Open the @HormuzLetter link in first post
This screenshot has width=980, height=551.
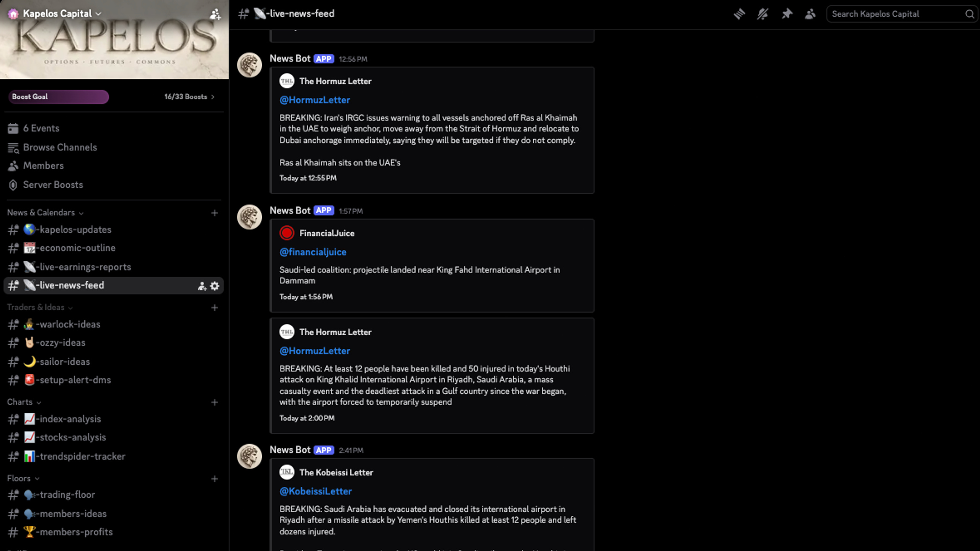(315, 100)
